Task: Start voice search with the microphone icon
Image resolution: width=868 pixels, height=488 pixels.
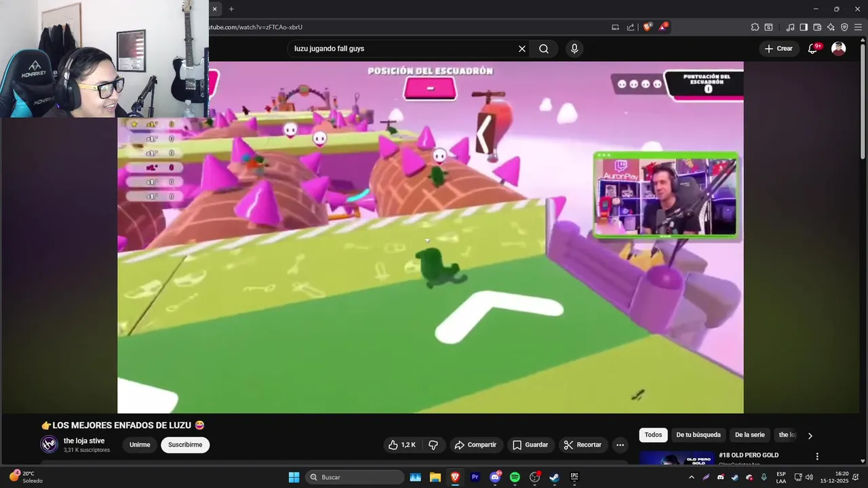Action: coord(574,49)
